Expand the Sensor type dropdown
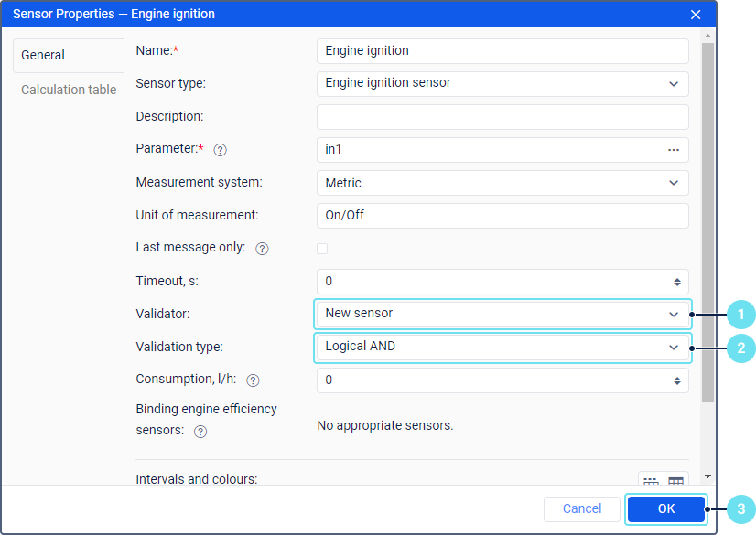 (x=674, y=84)
